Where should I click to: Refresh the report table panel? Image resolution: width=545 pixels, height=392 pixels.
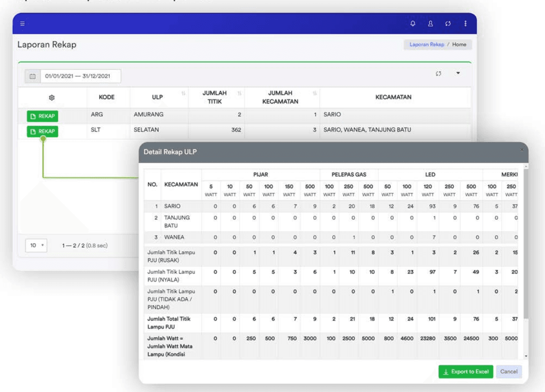[438, 73]
